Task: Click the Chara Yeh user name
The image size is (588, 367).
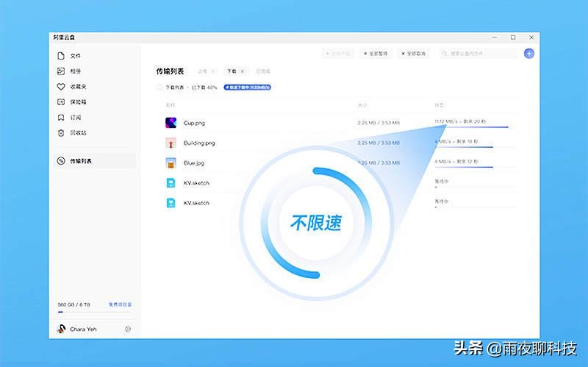Action: 83,329
